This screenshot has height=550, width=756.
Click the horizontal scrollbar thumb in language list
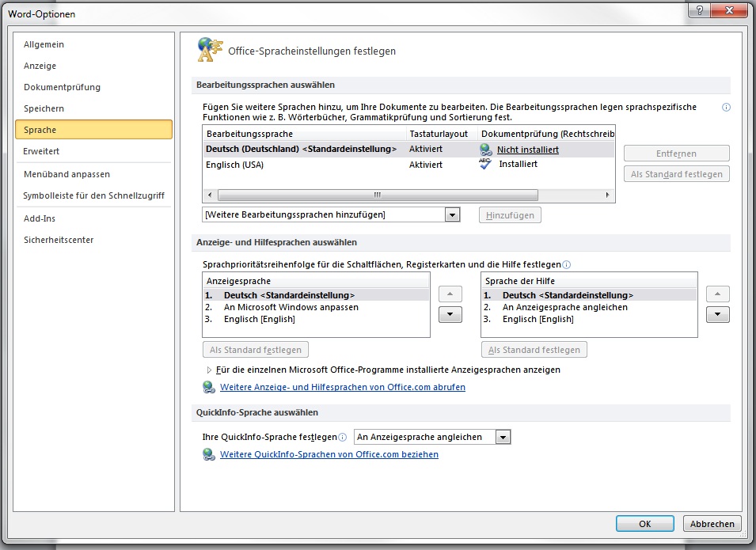(378, 195)
